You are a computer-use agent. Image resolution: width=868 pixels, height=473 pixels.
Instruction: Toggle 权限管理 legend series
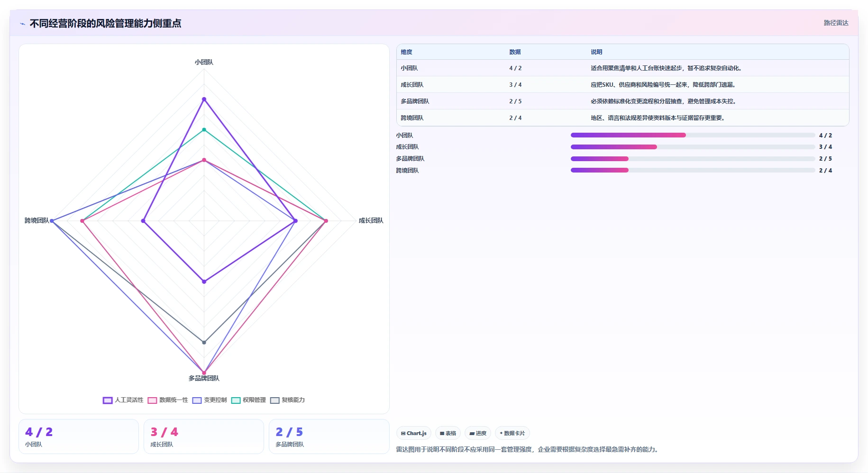point(248,400)
